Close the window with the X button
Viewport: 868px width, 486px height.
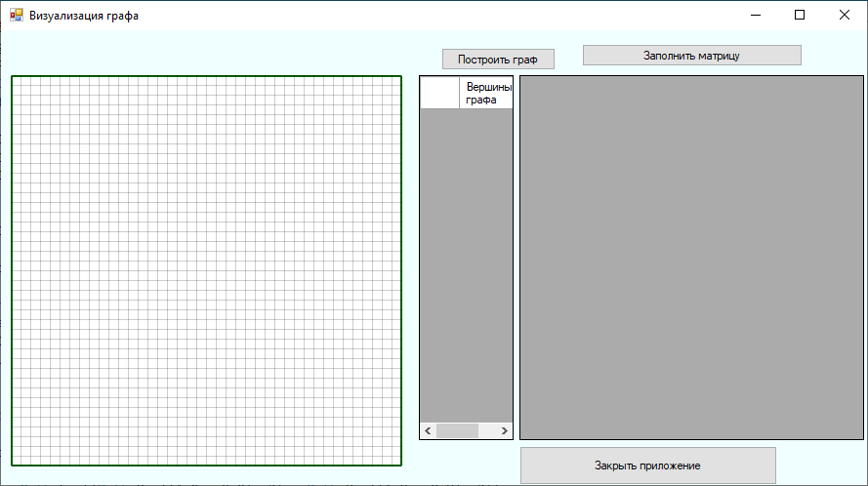pos(845,16)
